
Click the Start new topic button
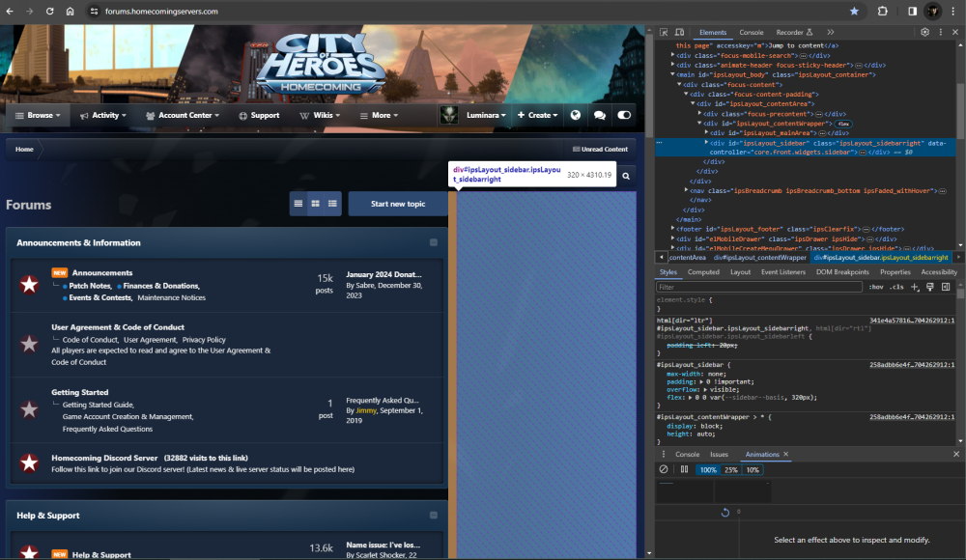[x=397, y=204]
